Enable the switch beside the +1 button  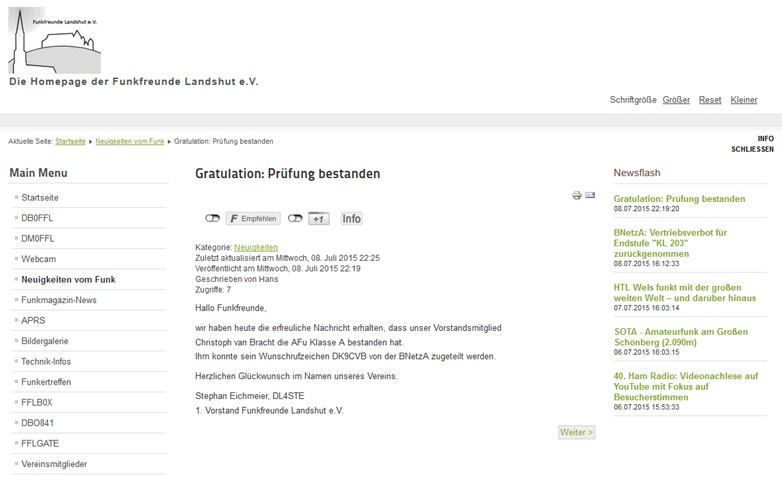[295, 219]
